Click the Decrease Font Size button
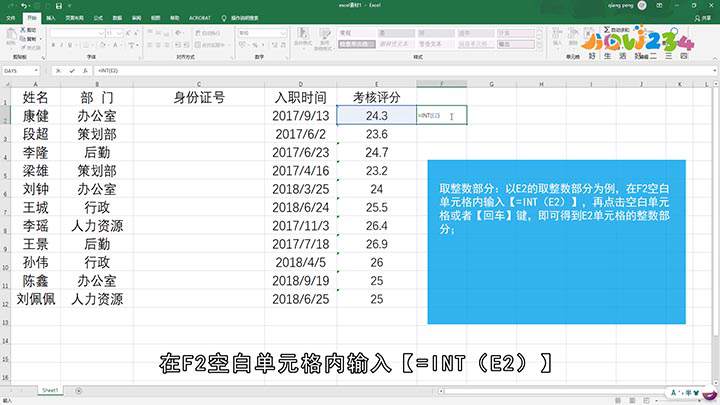The width and height of the screenshot is (720, 405). pos(136,33)
